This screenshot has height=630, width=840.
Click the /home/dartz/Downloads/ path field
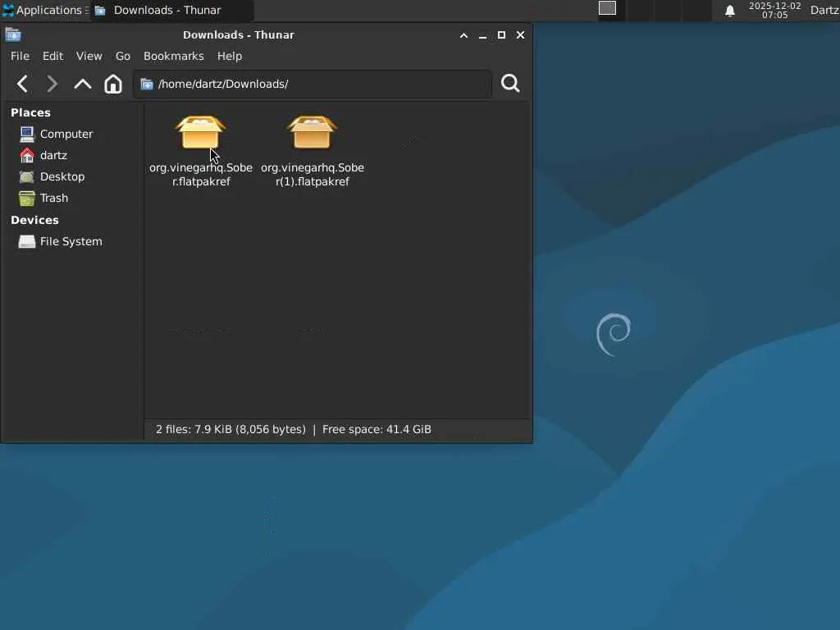pos(313,84)
